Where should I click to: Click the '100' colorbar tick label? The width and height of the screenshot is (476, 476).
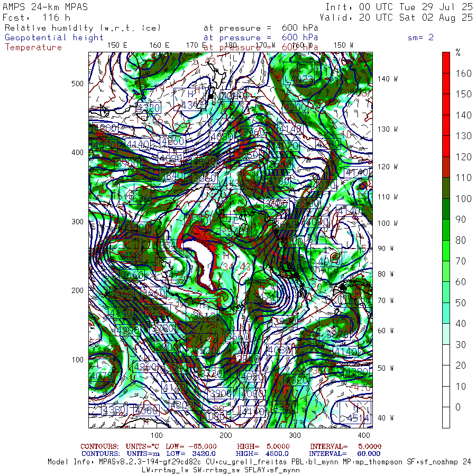463,199
